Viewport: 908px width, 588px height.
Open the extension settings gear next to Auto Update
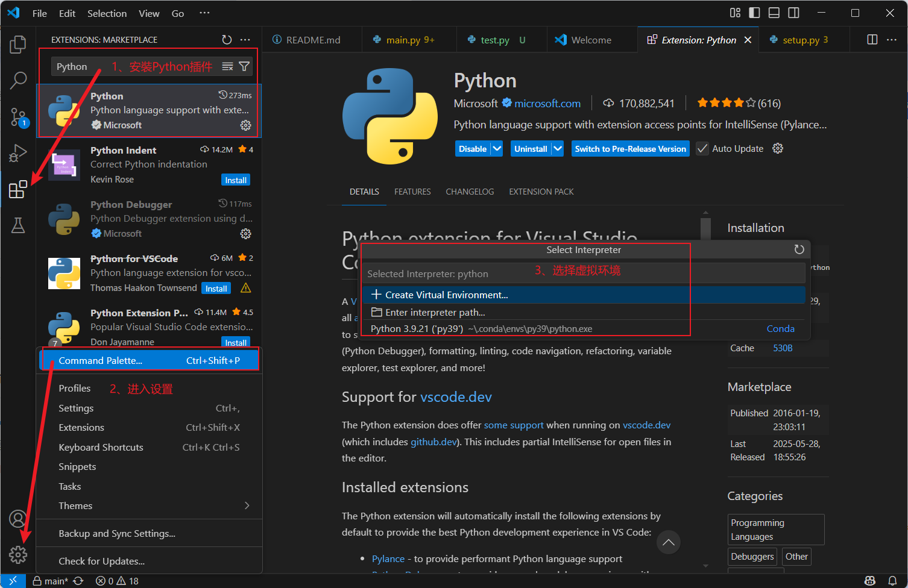click(778, 148)
